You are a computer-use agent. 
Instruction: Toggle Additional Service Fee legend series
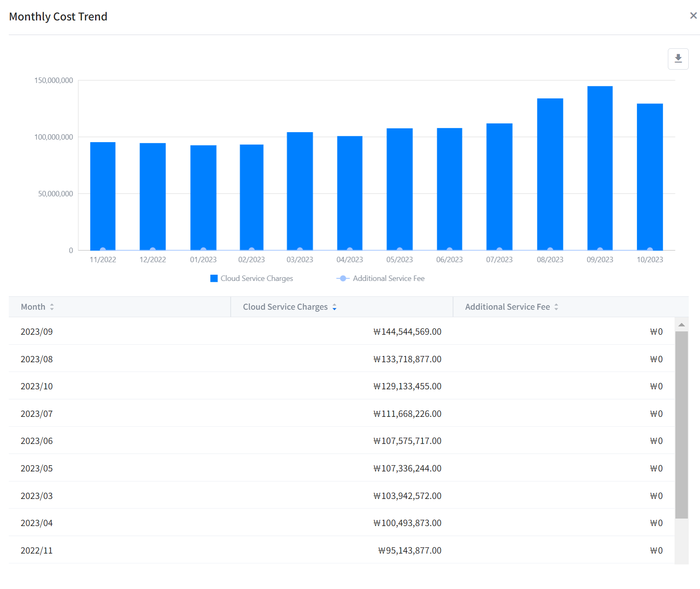388,278
